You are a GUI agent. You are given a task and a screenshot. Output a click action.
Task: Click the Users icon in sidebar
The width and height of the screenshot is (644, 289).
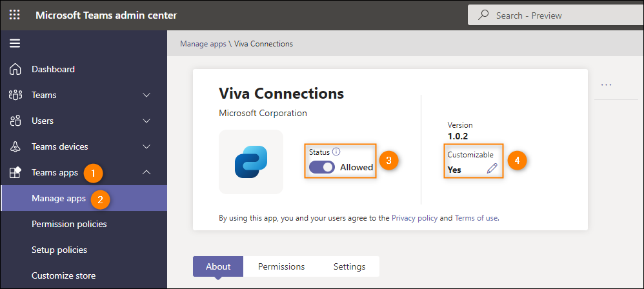click(15, 121)
